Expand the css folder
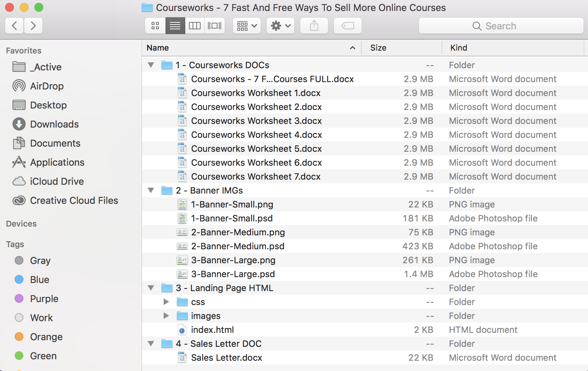Screen dimensions: 588x371 pos(166,302)
